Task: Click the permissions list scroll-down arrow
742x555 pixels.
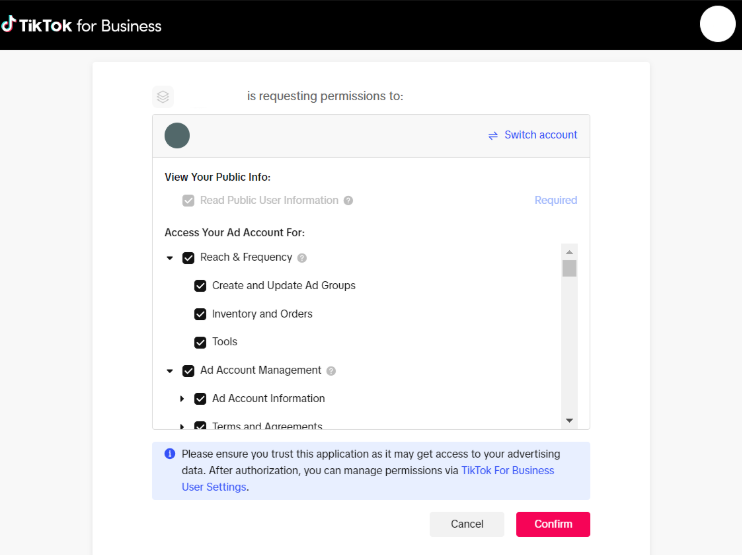Action: (569, 421)
